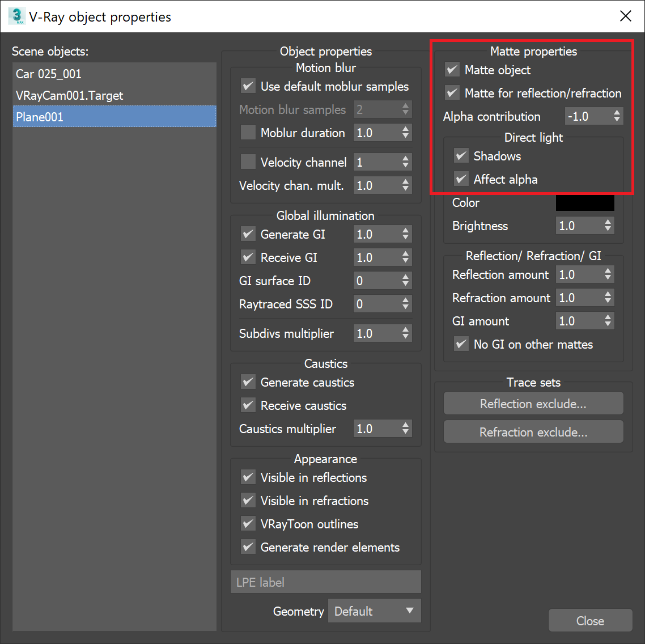Uncheck No GI on other mattes
This screenshot has height=644, width=645.
pos(461,344)
